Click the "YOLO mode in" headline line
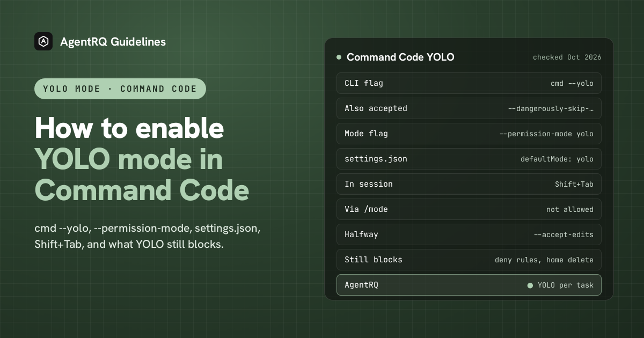This screenshot has height=338, width=644. pos(129,159)
